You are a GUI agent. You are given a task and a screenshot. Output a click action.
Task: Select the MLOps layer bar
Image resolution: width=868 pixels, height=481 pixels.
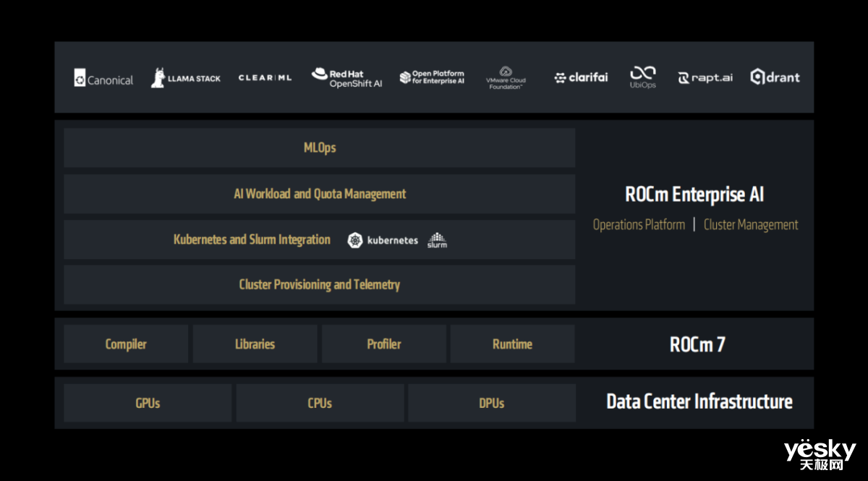tap(319, 148)
